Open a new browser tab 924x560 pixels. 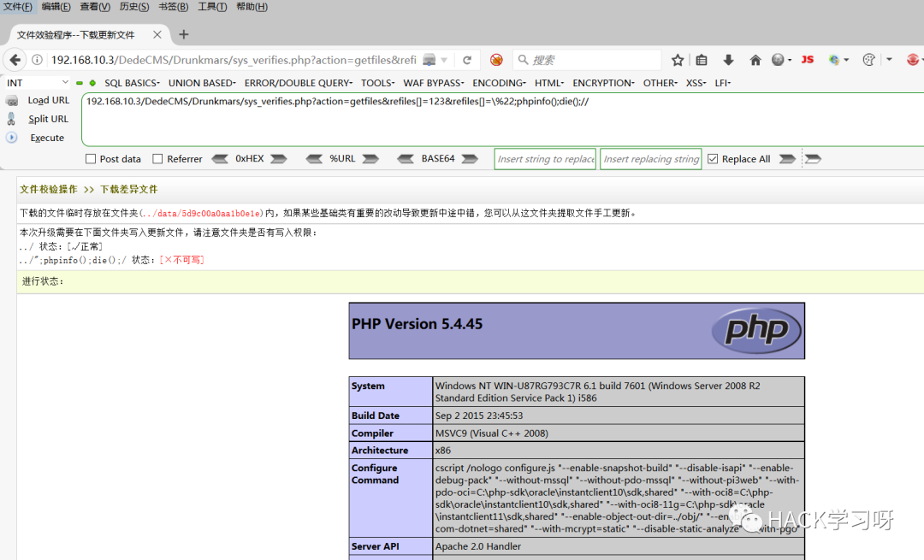[x=184, y=35]
